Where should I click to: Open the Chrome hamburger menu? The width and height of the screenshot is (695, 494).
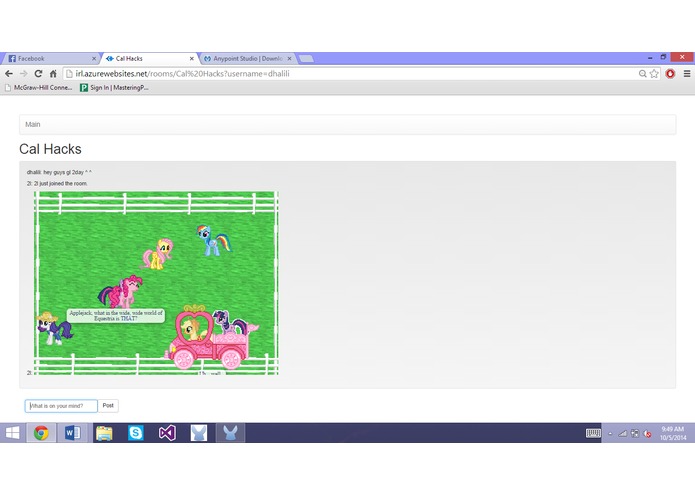click(x=687, y=74)
